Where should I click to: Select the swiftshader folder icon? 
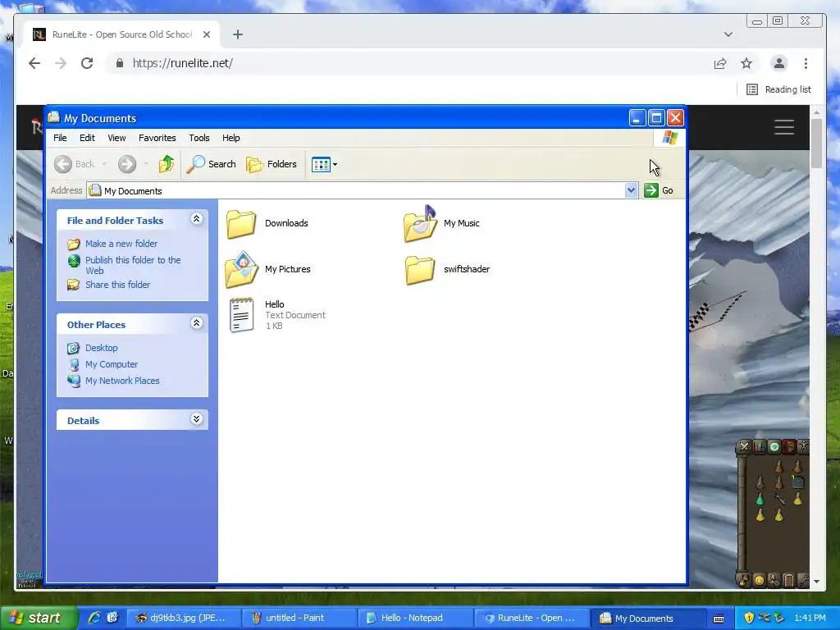[x=420, y=269]
